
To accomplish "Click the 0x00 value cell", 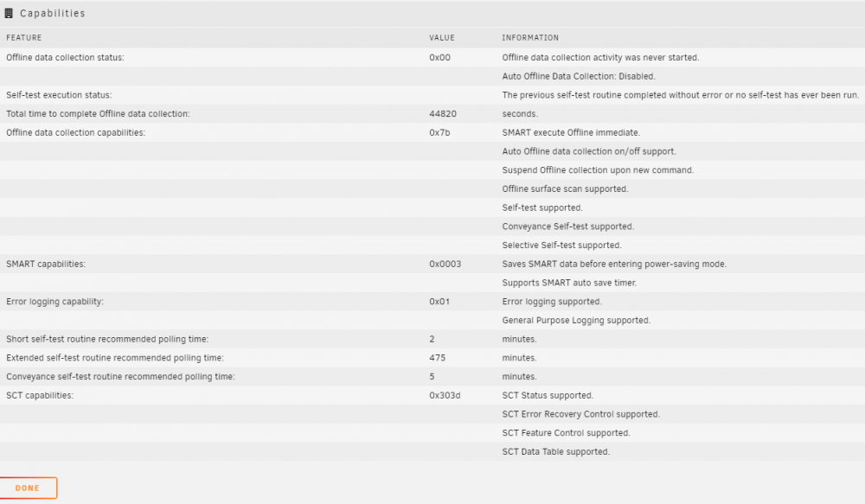I will click(439, 57).
